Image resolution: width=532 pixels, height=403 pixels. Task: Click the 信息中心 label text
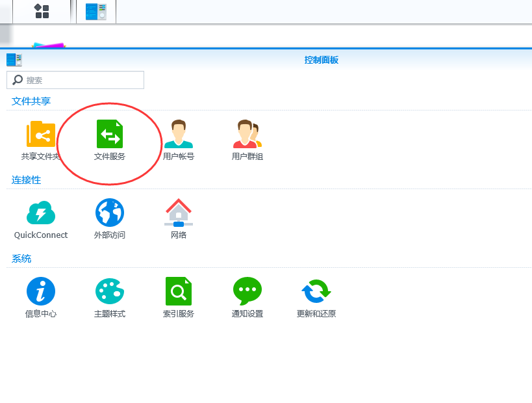click(41, 314)
